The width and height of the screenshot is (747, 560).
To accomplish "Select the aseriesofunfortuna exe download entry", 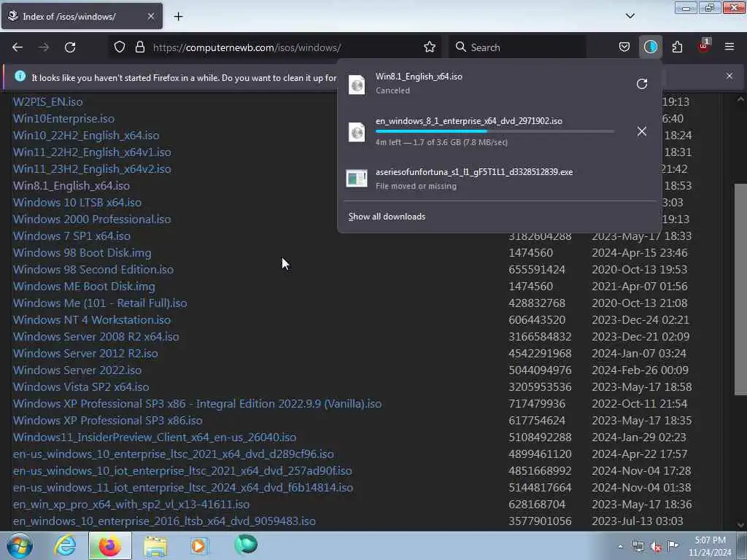I will 499,179.
